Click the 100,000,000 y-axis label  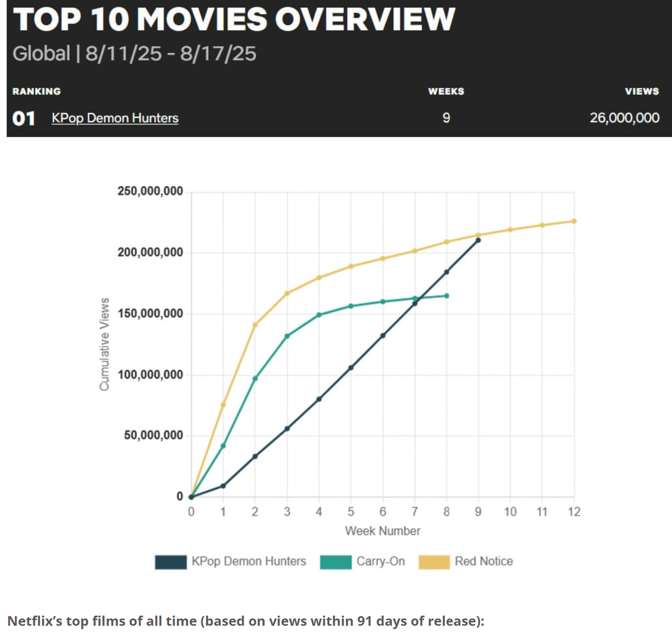pyautogui.click(x=150, y=375)
